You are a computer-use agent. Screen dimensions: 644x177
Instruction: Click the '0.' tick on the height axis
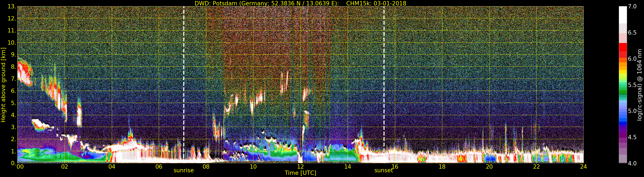coord(13,163)
